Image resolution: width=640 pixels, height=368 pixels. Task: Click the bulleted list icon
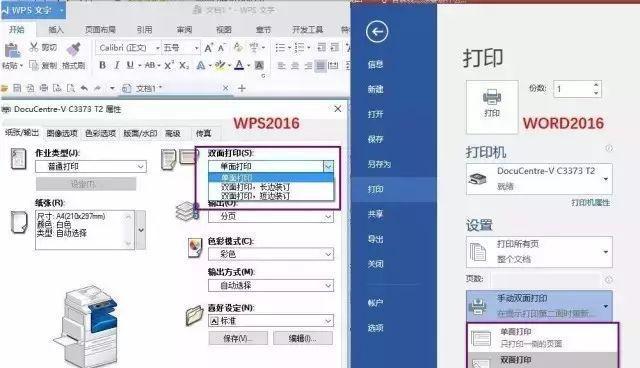(x=280, y=48)
